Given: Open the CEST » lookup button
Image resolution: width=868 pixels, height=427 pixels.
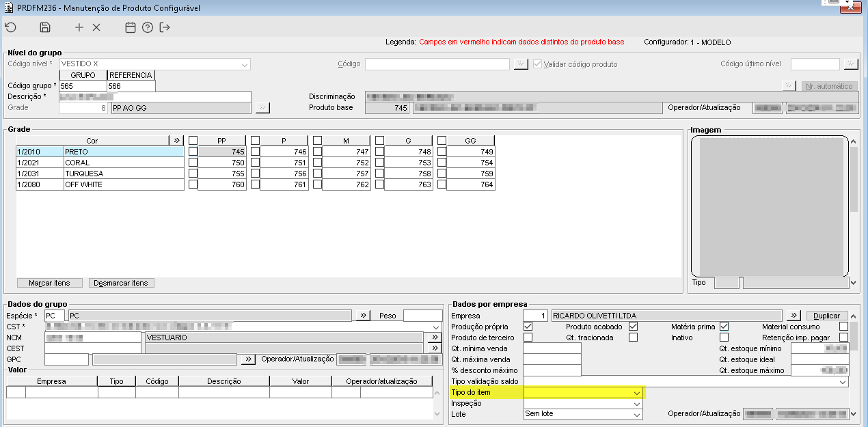Looking at the screenshot, I should pyautogui.click(x=434, y=348).
